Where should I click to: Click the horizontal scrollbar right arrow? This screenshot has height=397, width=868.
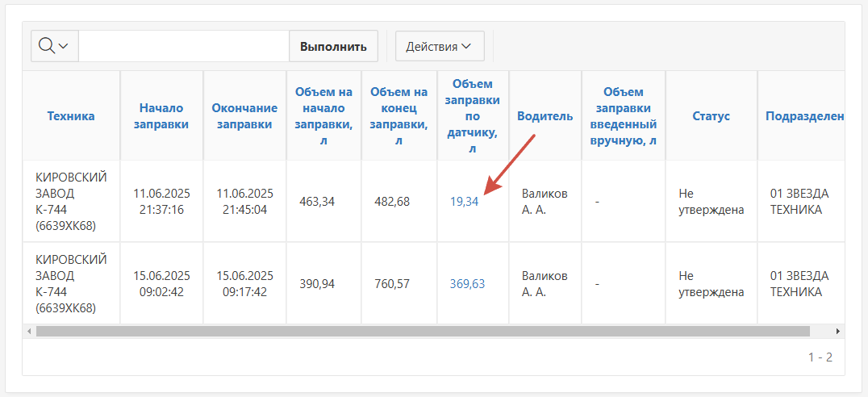pyautogui.click(x=837, y=331)
